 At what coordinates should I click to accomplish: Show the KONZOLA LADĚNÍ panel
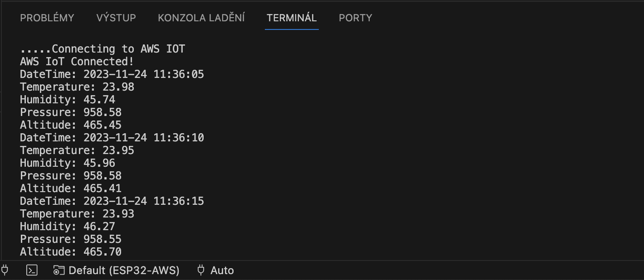pyautogui.click(x=201, y=18)
